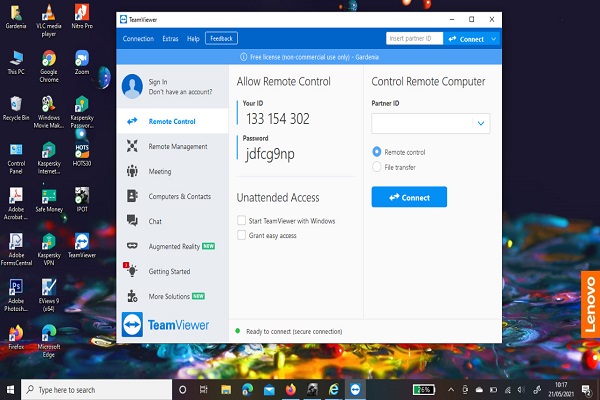
Task: Click the Ready to connect status text
Action: (294, 331)
